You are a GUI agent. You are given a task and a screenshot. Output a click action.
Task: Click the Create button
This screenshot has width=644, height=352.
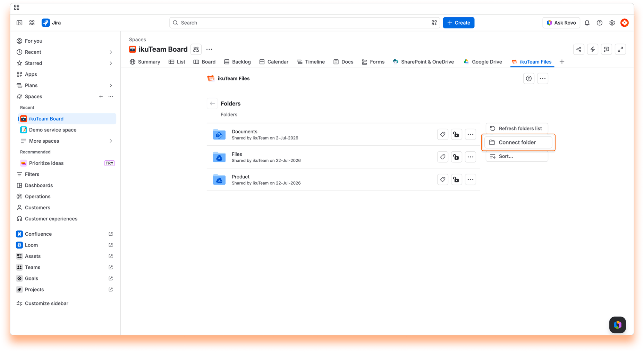click(x=459, y=23)
